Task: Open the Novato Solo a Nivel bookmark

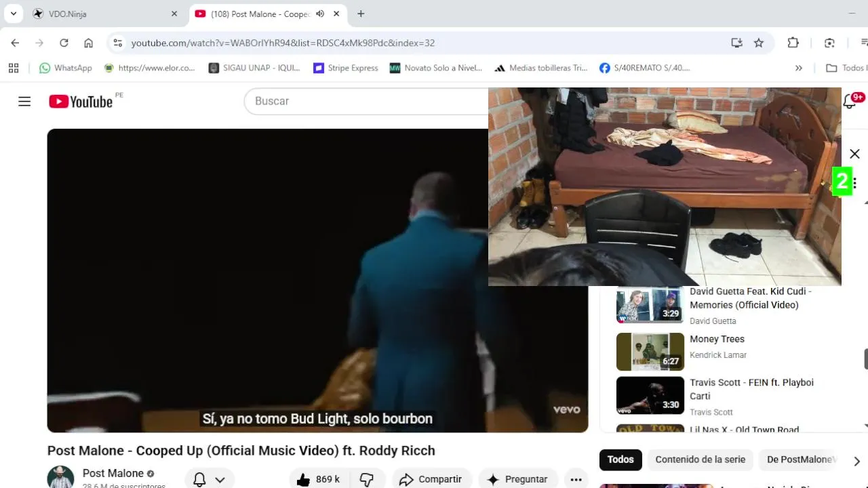Action: 435,68
